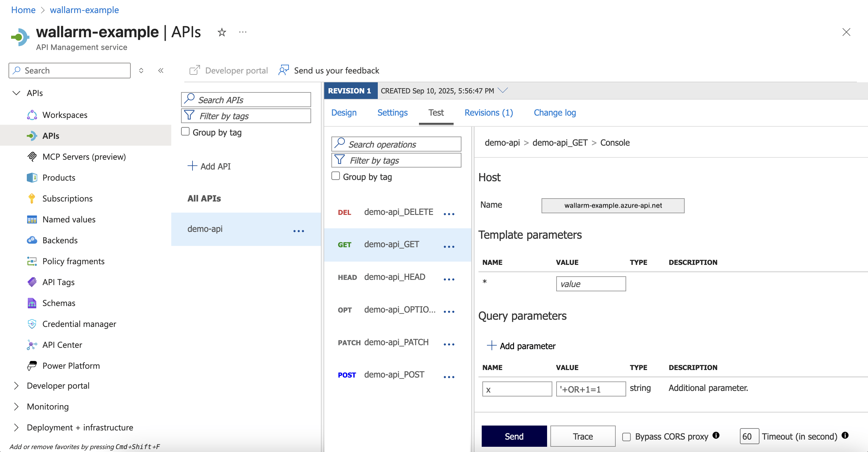Open the Backends section
Image resolution: width=868 pixels, height=452 pixels.
click(60, 240)
